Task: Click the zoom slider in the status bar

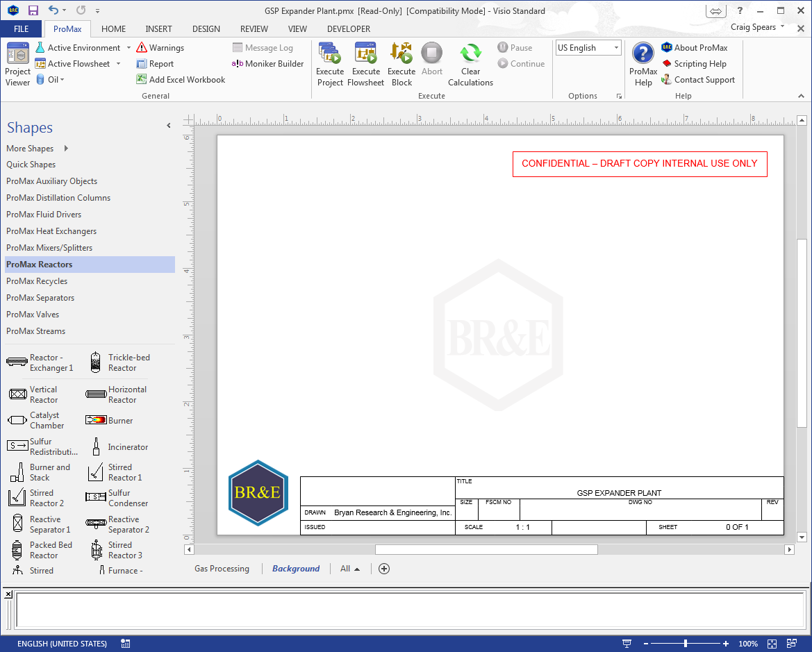Action: (x=686, y=643)
